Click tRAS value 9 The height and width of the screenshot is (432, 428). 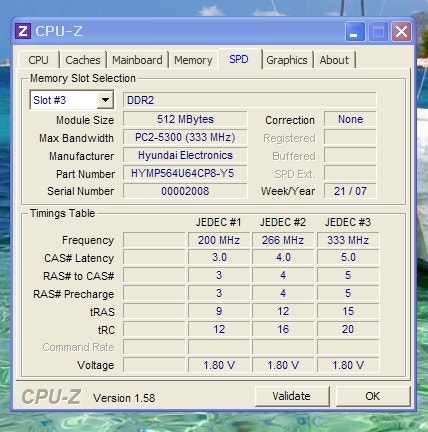(219, 311)
